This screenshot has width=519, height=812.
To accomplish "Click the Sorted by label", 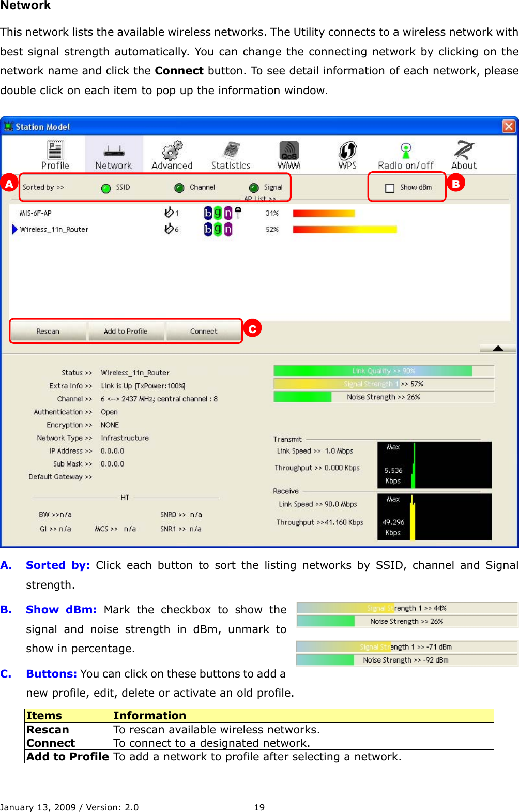I will pos(43,187).
